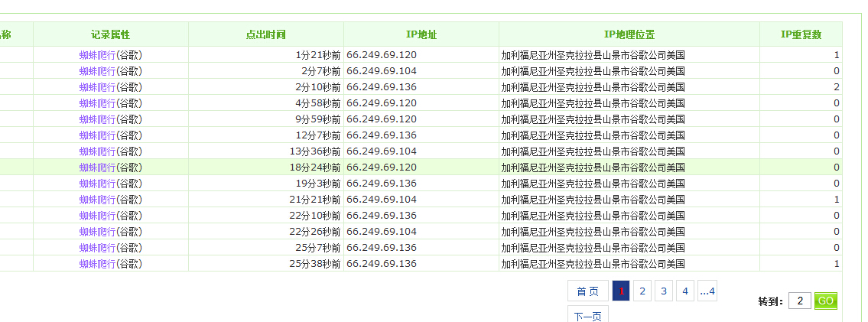
Task: Click IP 66.249.69.104 in 21分21秒前 row
Action: pyautogui.click(x=382, y=199)
